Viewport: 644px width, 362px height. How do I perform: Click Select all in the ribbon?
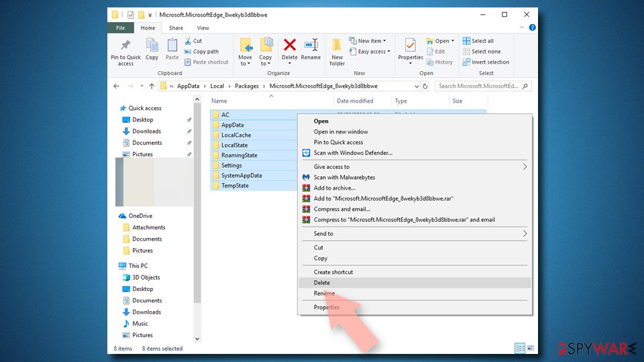[x=478, y=41]
